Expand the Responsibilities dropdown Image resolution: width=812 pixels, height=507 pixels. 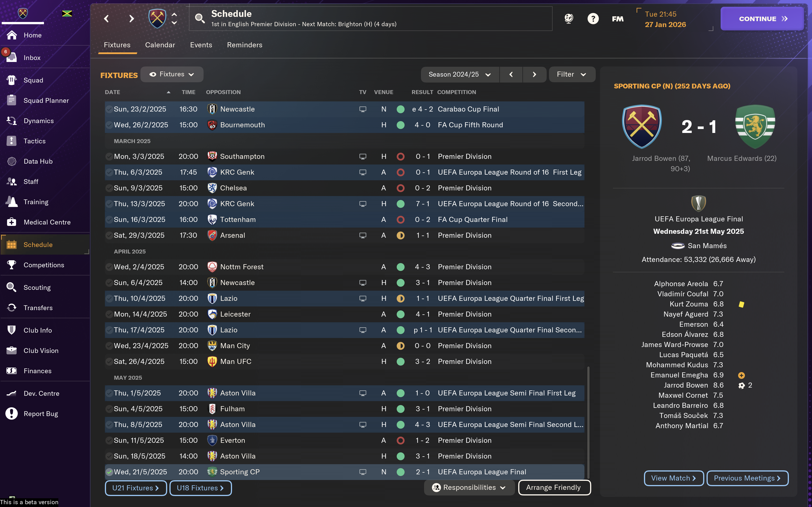(469, 488)
